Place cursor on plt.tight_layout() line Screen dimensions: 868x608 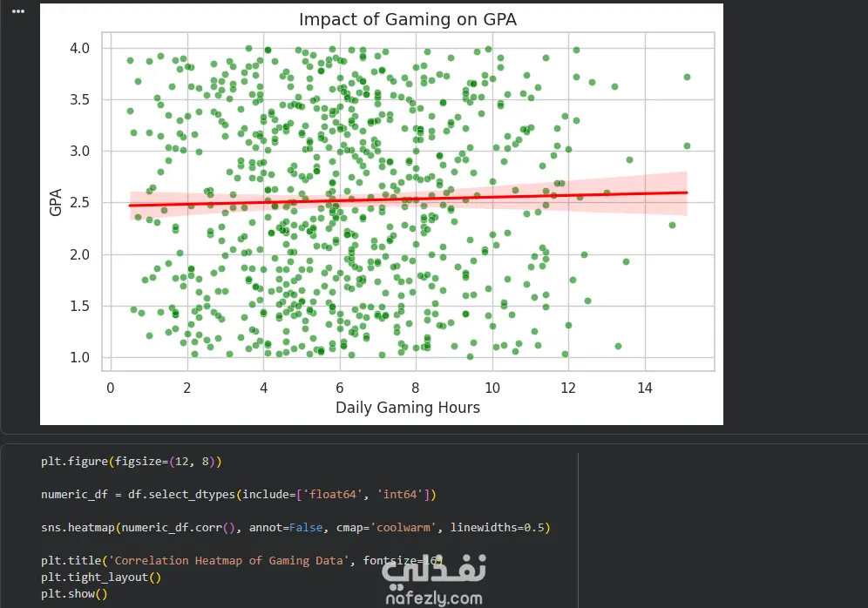[101, 578]
